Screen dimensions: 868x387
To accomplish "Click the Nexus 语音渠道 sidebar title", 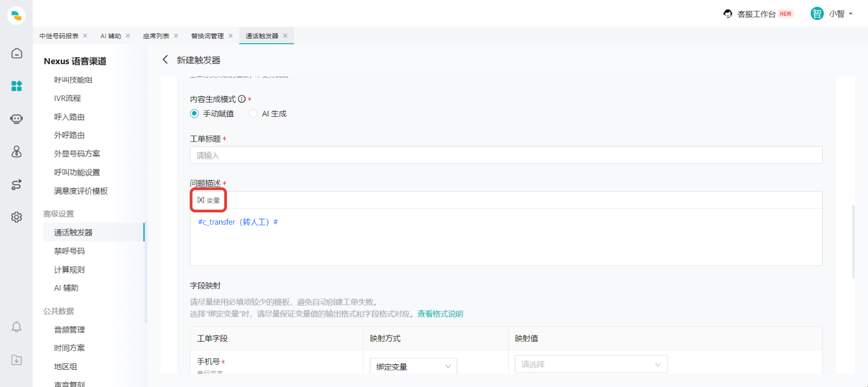I will (75, 61).
